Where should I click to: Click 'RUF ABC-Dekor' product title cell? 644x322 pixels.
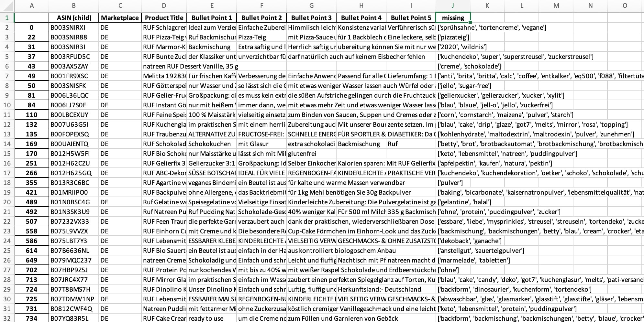point(164,173)
